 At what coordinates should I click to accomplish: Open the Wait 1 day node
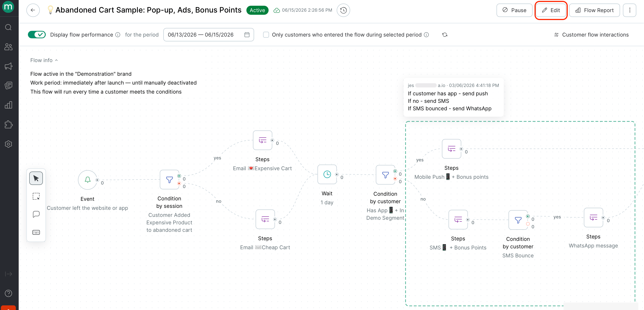[327, 174]
